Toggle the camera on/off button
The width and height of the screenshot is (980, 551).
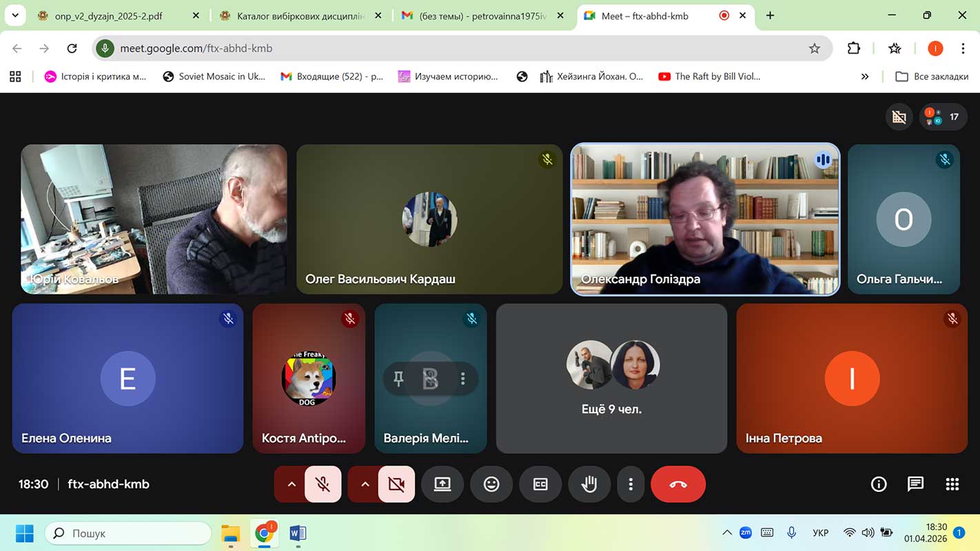(x=396, y=484)
